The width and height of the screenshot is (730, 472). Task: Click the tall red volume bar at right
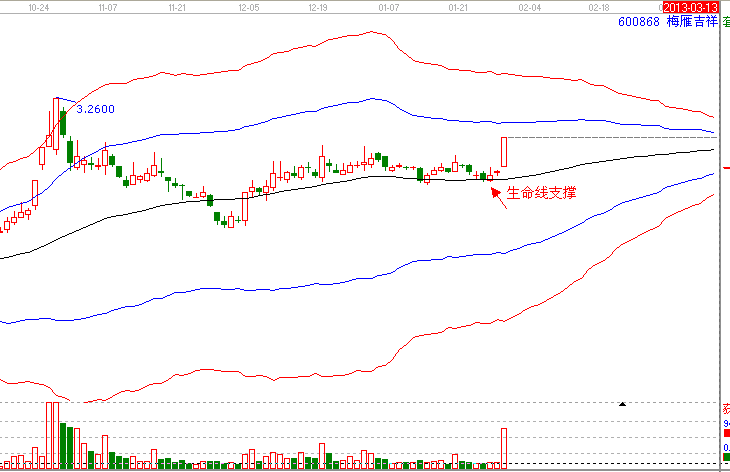pos(505,448)
